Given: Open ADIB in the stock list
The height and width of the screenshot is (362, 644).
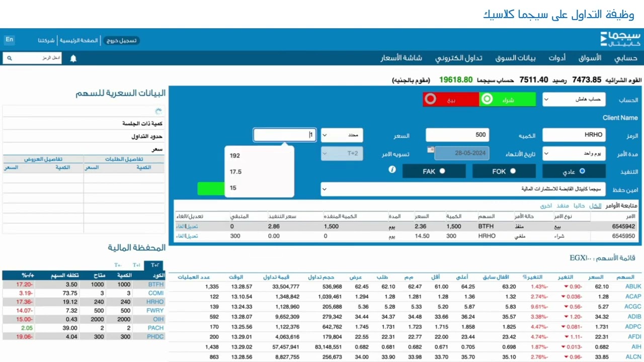Looking at the screenshot, I should click(634, 317).
